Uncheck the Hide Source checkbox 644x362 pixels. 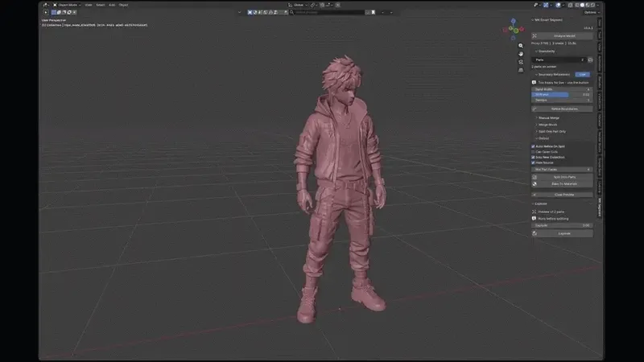(x=533, y=163)
